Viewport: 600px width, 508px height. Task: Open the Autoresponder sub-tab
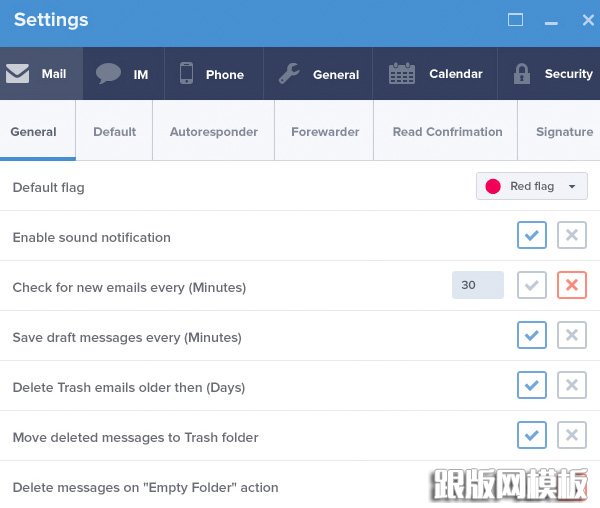[214, 130]
